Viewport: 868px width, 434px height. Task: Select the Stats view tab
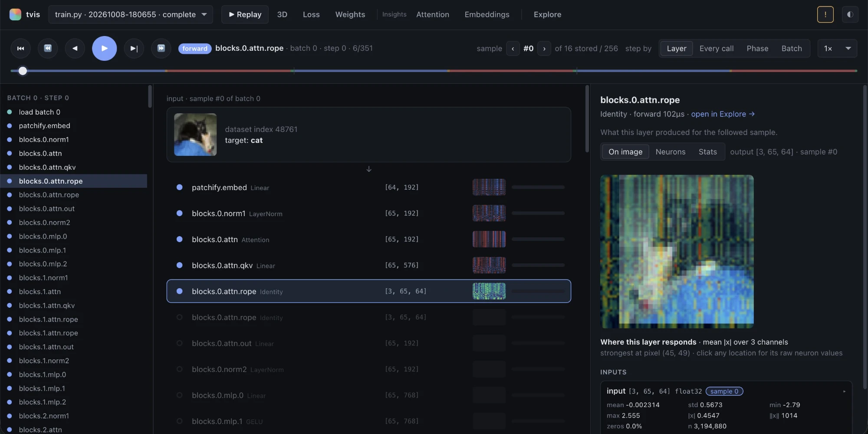(x=707, y=152)
